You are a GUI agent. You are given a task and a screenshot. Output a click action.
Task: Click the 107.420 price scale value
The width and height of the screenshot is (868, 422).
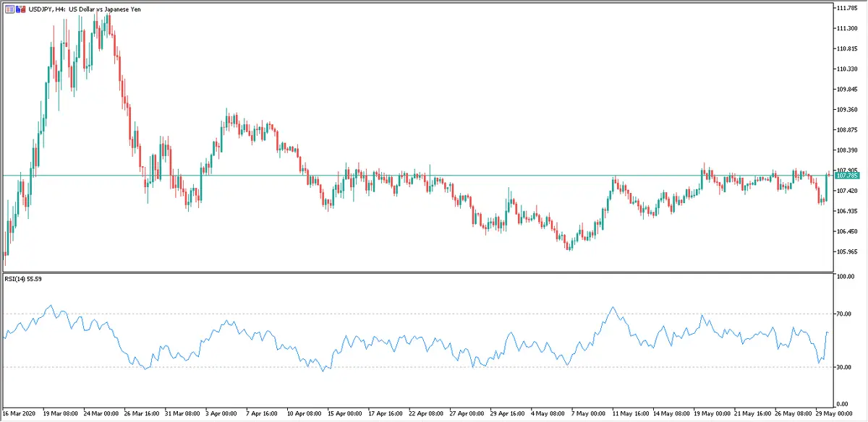point(847,191)
